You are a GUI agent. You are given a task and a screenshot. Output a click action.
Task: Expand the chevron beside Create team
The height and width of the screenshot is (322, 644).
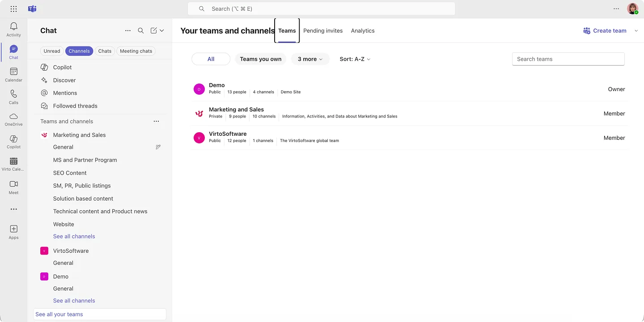(636, 30)
